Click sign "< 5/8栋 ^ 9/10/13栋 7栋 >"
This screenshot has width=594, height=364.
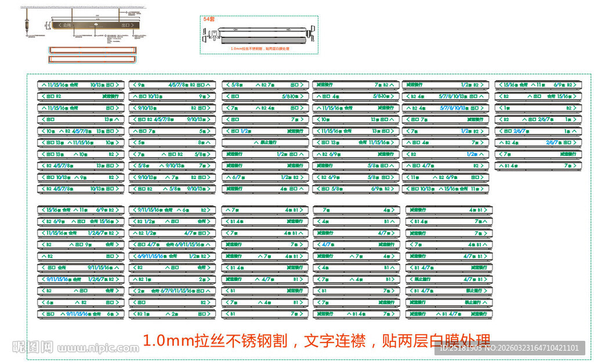click(172, 166)
